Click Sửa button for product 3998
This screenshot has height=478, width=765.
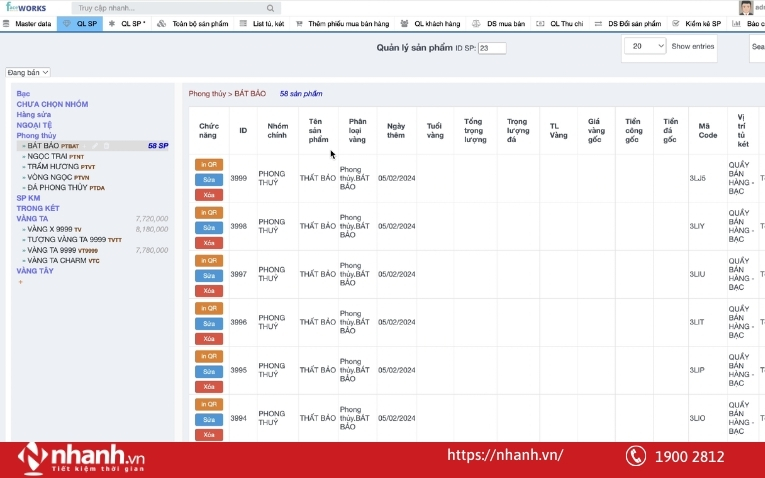click(209, 227)
